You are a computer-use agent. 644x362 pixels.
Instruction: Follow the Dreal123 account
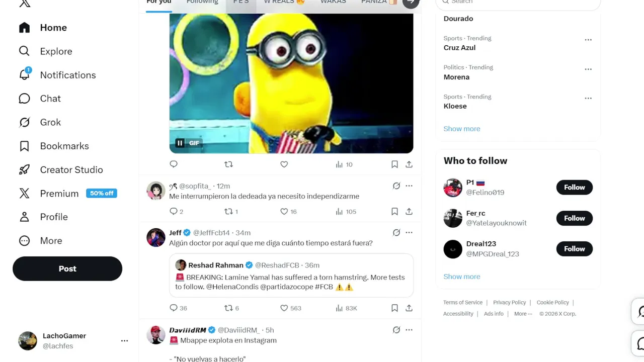click(574, 249)
